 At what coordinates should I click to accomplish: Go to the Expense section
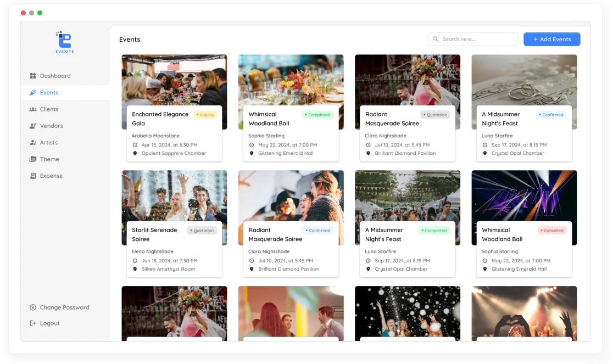51,176
